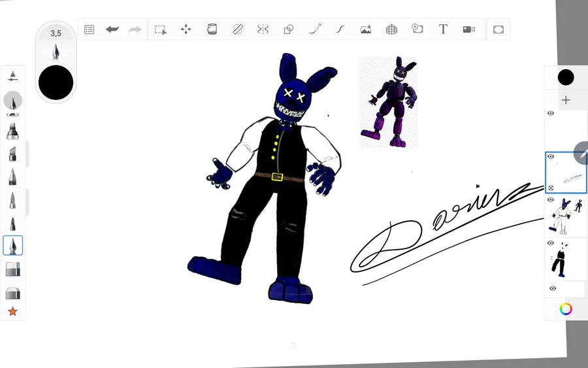Open the Shapes draw styles tool

[289, 29]
